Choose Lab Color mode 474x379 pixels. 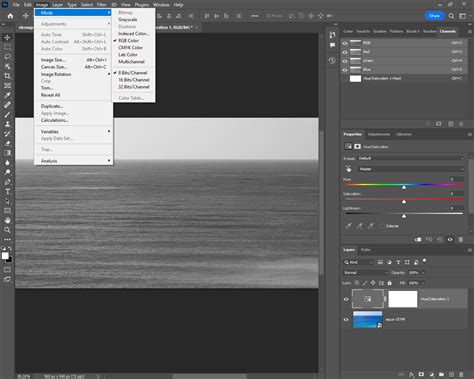(x=128, y=55)
